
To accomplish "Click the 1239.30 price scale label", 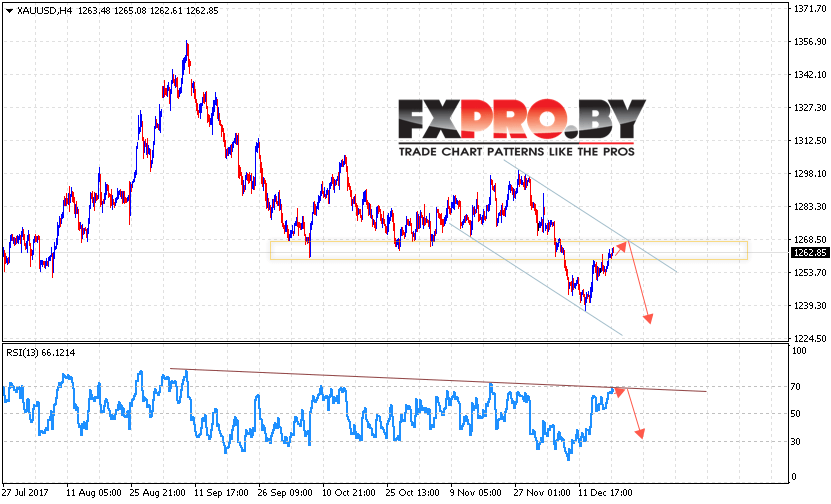I will tap(809, 305).
